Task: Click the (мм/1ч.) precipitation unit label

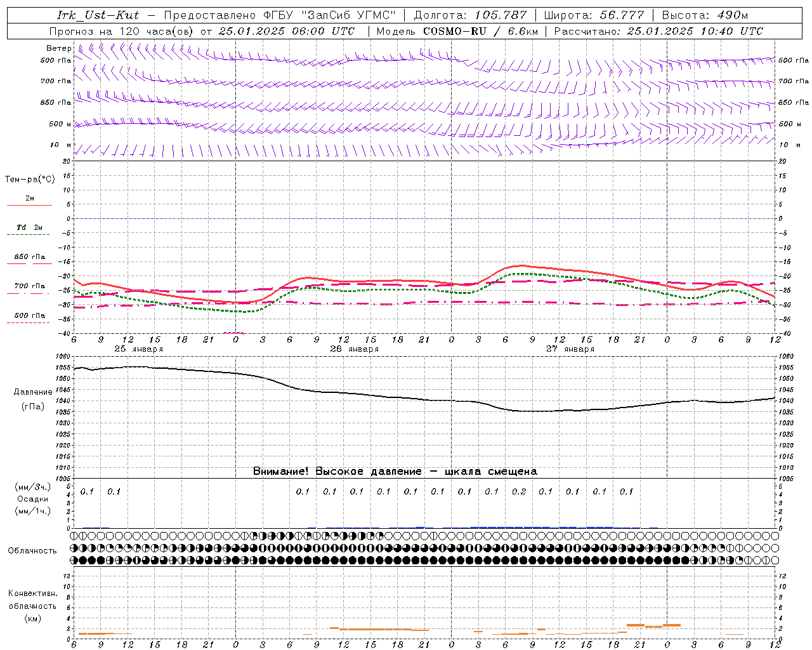Action: click(x=33, y=511)
